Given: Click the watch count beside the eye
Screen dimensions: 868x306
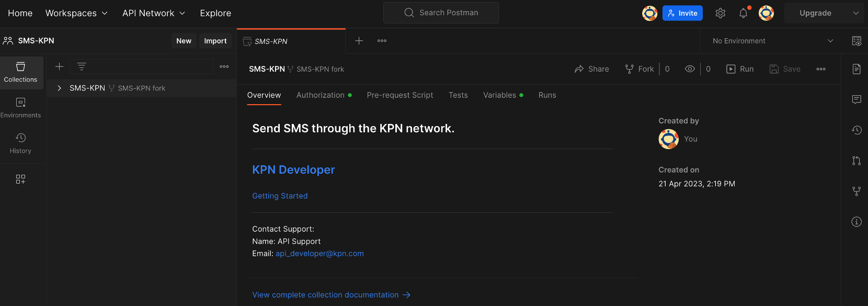Looking at the screenshot, I should tap(709, 69).
